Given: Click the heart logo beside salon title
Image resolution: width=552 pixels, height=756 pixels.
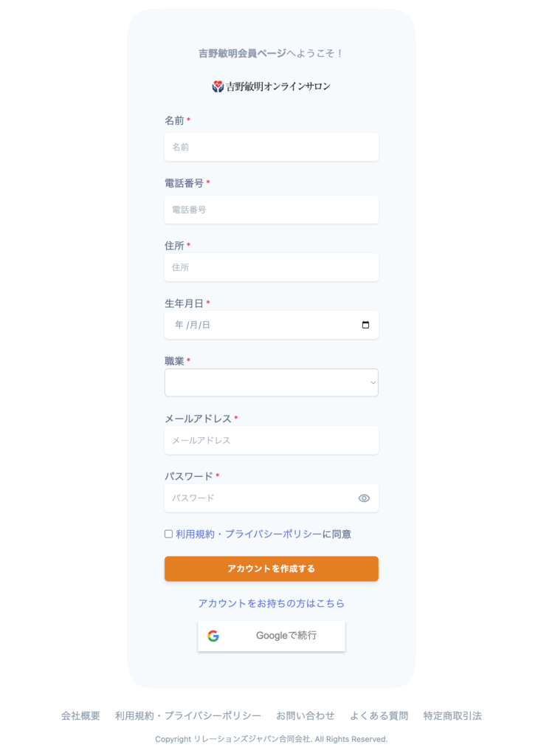Looking at the screenshot, I should click(x=218, y=86).
